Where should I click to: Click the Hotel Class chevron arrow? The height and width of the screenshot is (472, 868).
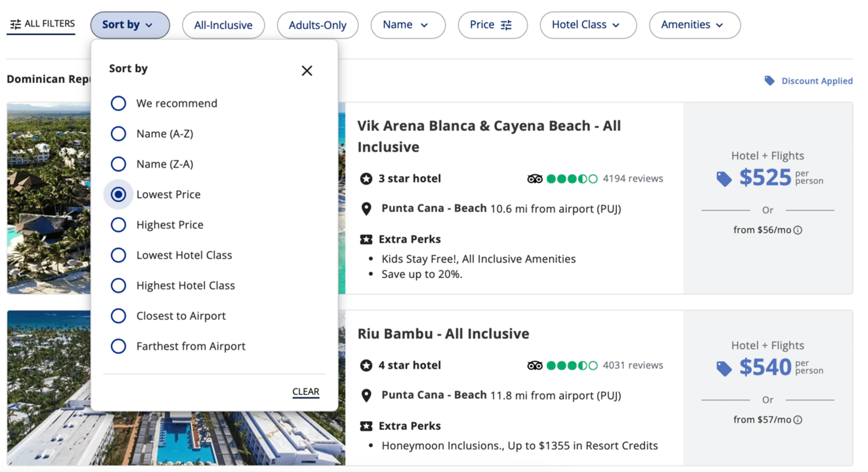(616, 25)
